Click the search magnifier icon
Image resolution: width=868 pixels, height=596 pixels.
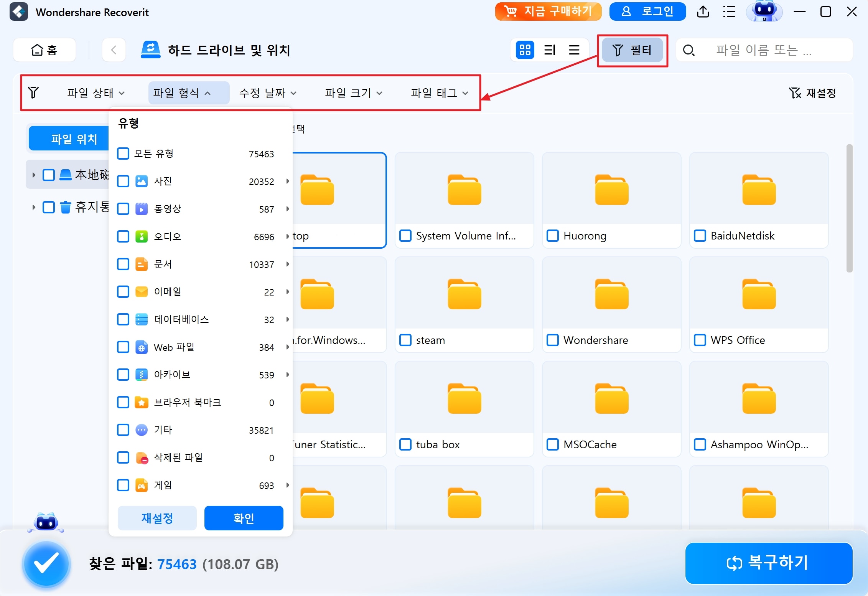[x=689, y=50]
